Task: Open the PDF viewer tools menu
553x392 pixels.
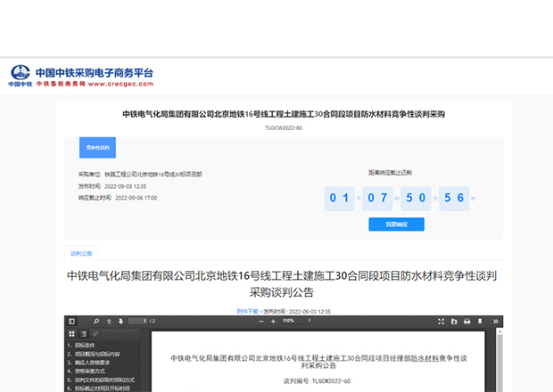Action: point(495,322)
